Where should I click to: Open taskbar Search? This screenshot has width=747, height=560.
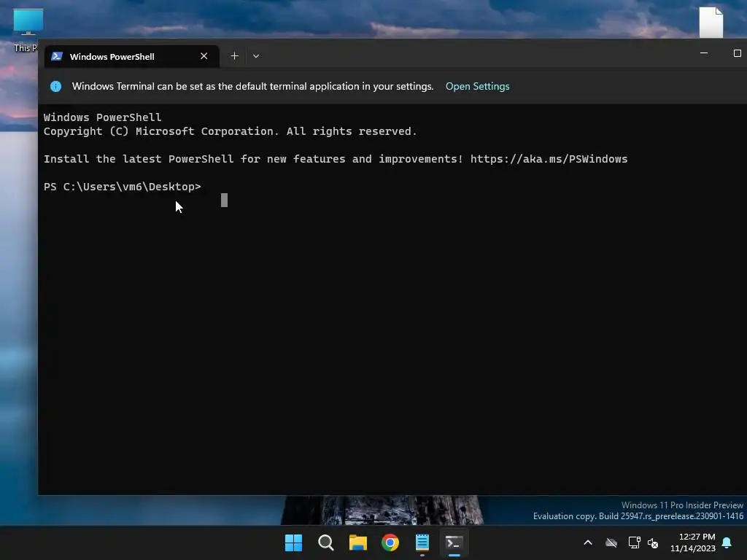point(326,542)
